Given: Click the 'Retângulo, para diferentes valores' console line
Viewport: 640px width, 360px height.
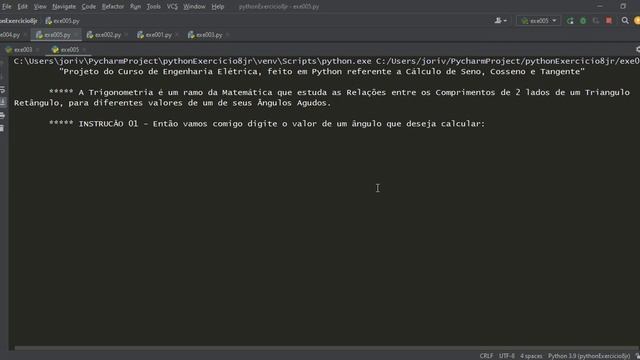Looking at the screenshot, I should 172,103.
